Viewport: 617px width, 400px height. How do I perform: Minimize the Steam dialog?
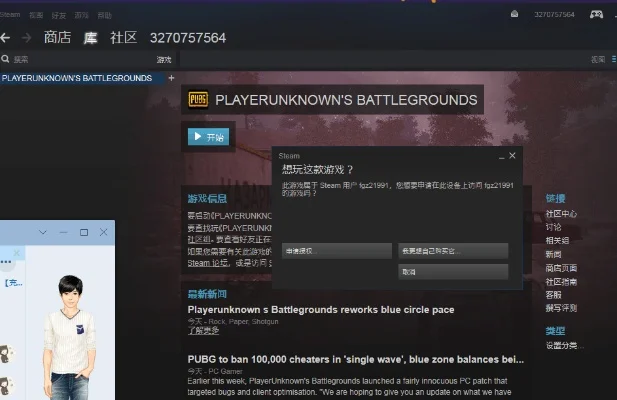pos(501,157)
